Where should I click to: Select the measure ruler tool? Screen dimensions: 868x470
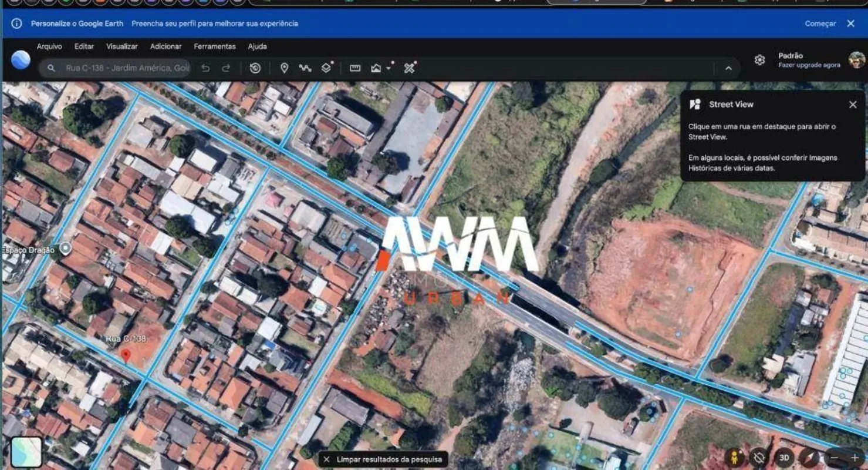point(355,68)
